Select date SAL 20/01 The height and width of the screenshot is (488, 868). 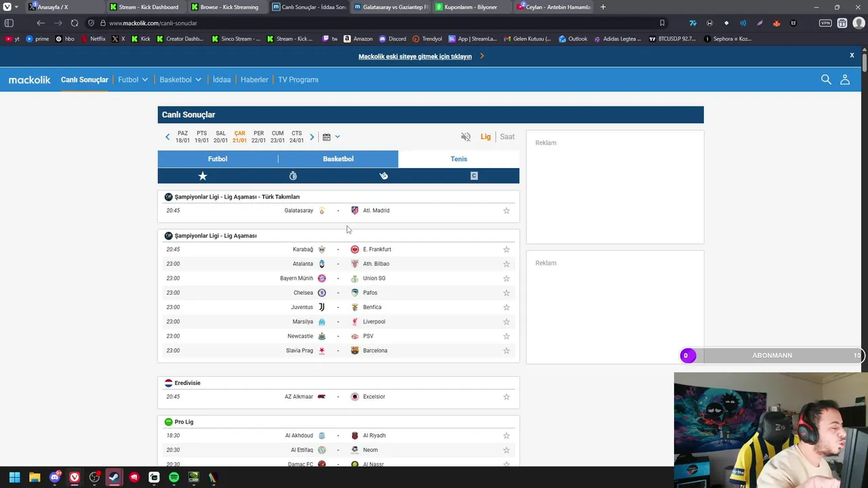(220, 137)
